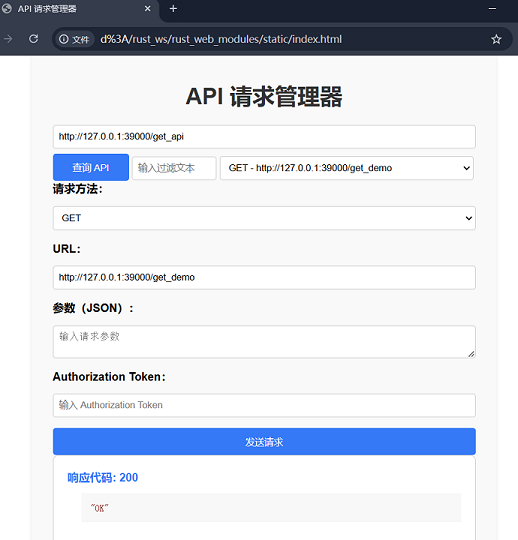Select the API 请求管理器 browser tab
Image resolution: width=518 pixels, height=540 pixels.
coord(79,9)
